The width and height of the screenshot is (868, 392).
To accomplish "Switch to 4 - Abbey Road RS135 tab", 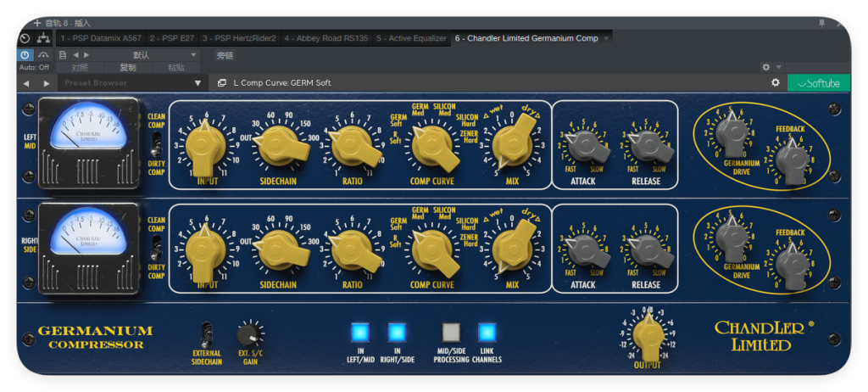I will tap(326, 38).
